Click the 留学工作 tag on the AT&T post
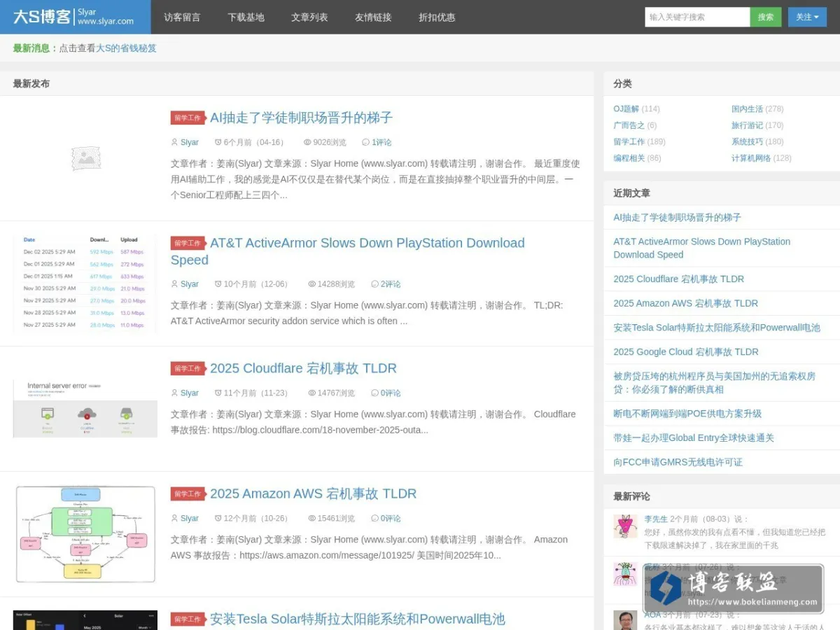The height and width of the screenshot is (630, 840). click(x=188, y=243)
